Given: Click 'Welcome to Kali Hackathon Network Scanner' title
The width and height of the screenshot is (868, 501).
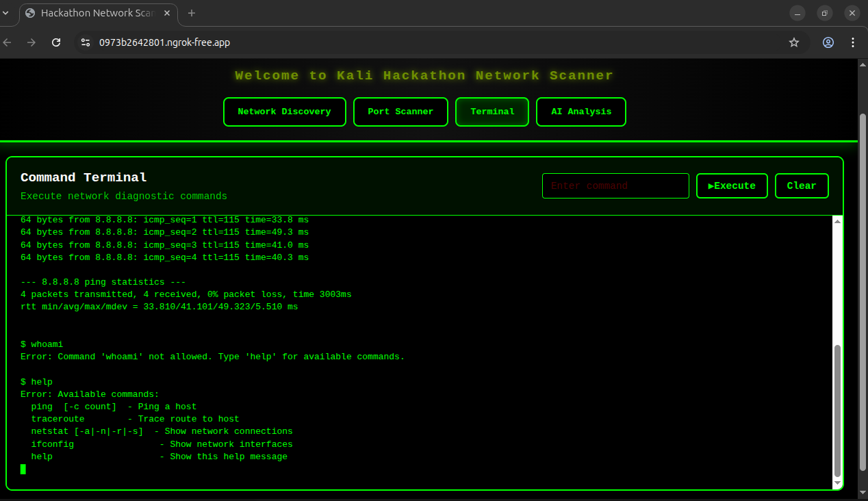Looking at the screenshot, I should (x=424, y=75).
